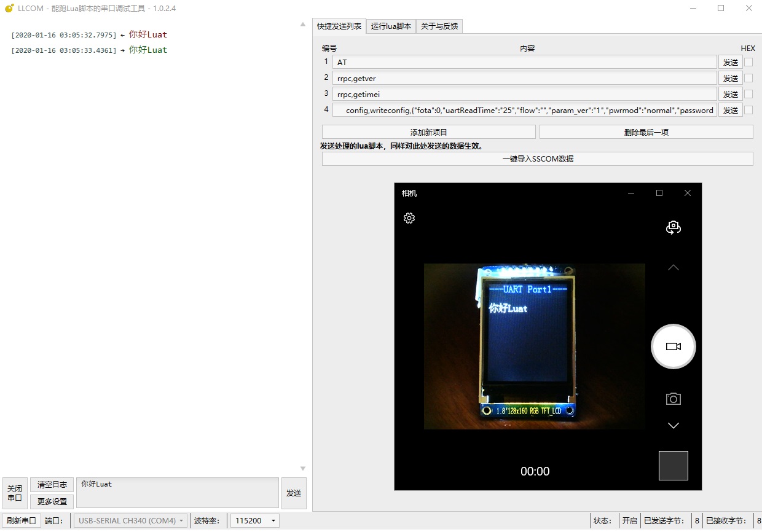Click 清空日志 button

[52, 485]
